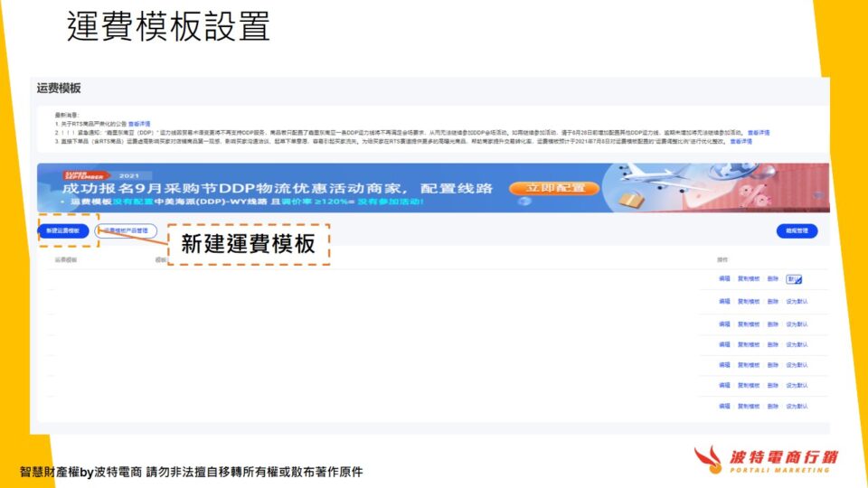
Task: Open 运费模板产品管理 button
Action: tap(126, 231)
